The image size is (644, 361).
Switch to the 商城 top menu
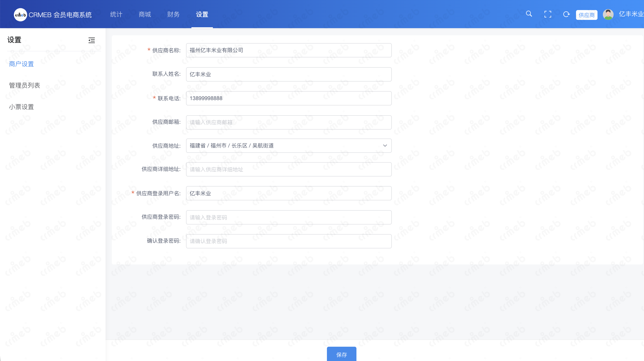point(145,15)
